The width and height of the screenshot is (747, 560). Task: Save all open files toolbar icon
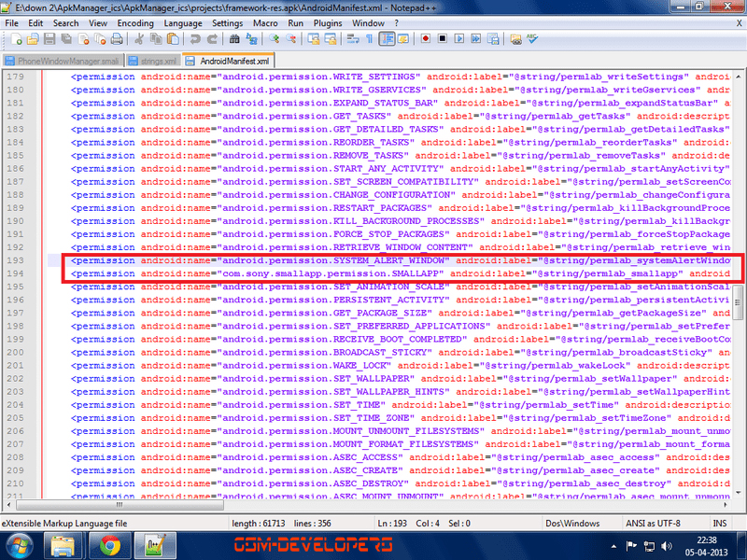point(66,39)
